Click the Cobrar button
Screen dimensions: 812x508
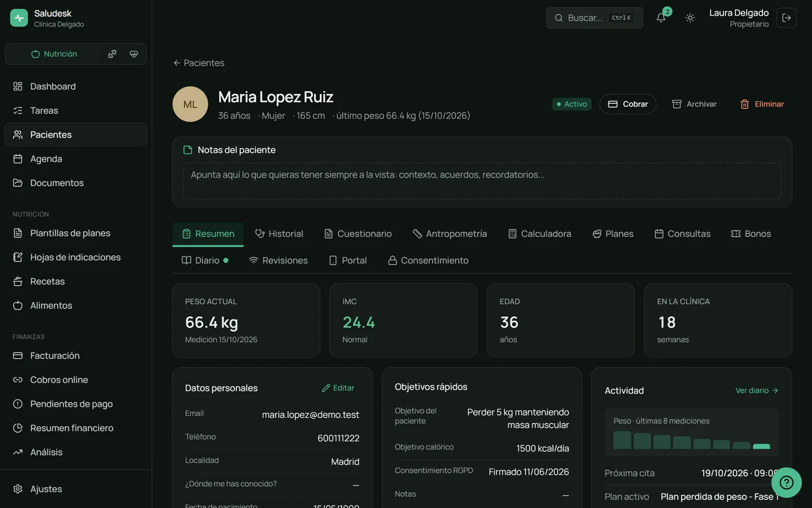coord(628,104)
